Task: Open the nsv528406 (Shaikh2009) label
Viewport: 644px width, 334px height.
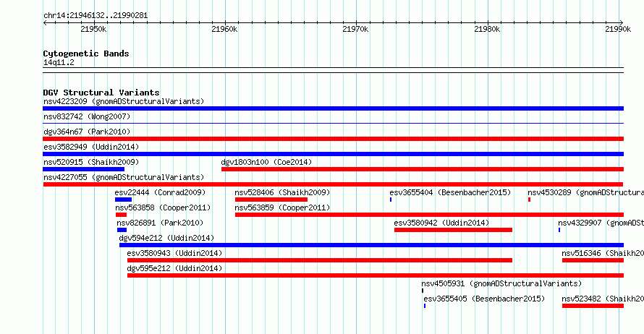Action: (x=282, y=192)
